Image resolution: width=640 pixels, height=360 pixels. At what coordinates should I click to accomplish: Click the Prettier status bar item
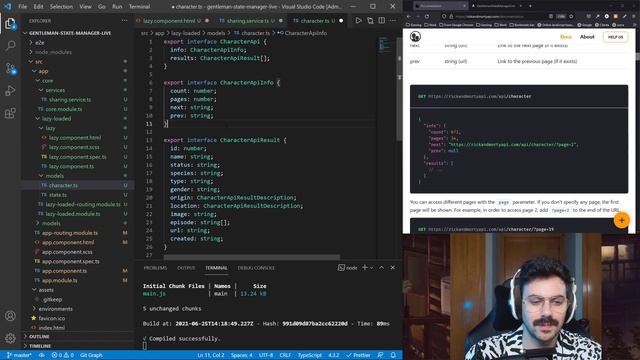[358, 355]
